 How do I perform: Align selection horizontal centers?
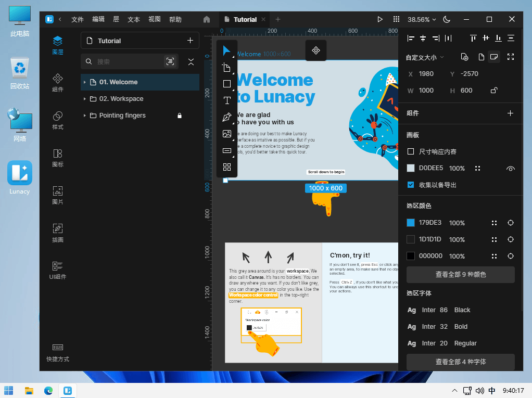pos(423,38)
